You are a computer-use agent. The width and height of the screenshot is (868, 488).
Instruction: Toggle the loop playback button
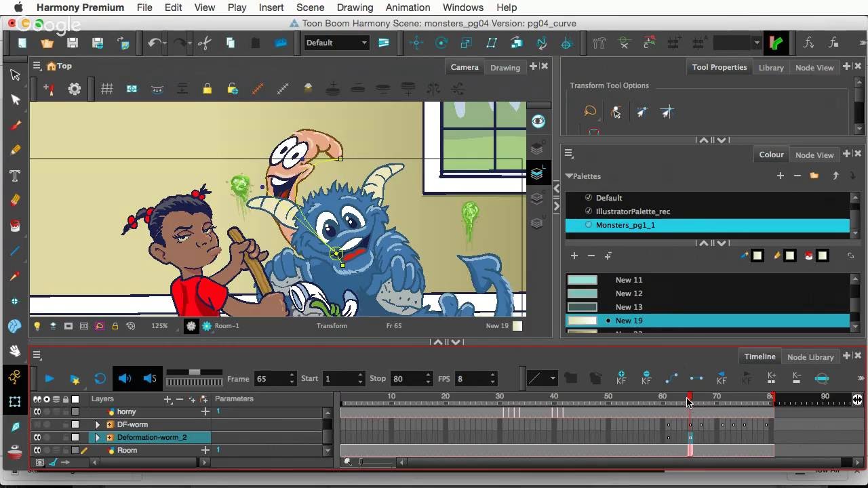(x=100, y=378)
